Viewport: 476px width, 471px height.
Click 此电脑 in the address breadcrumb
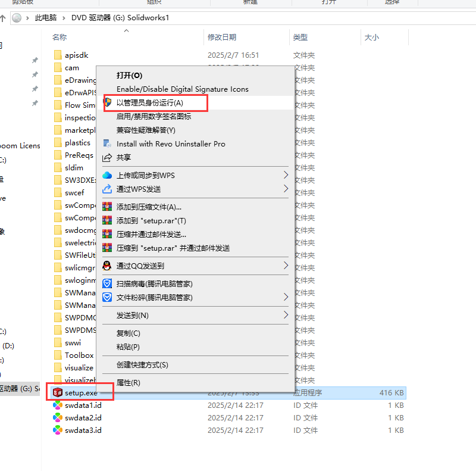point(47,18)
